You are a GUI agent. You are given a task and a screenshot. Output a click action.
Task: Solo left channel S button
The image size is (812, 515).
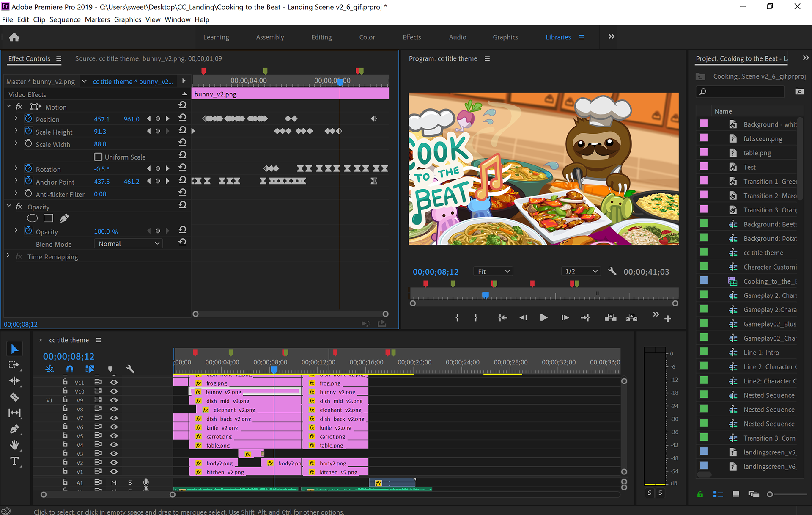coord(650,493)
